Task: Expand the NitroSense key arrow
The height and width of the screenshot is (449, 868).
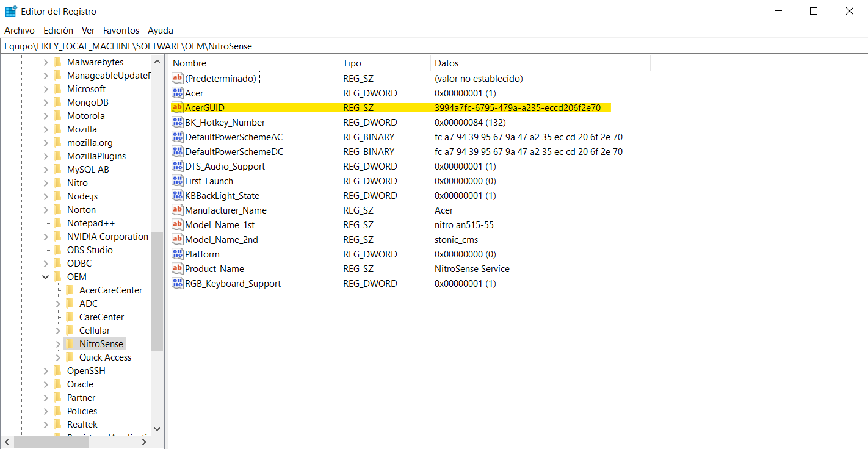Action: coord(58,343)
